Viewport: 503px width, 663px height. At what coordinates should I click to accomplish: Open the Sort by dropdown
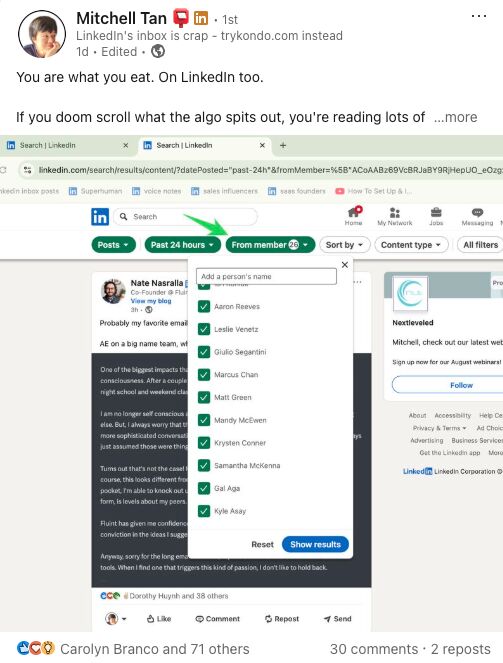(344, 245)
